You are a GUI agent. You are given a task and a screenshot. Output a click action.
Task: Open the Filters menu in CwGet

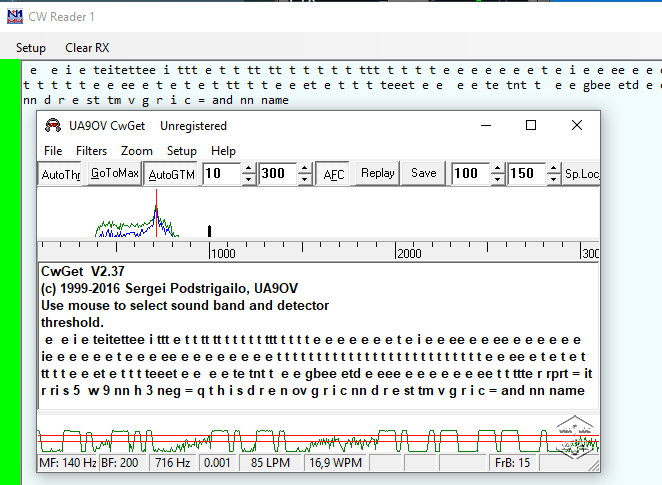click(x=91, y=151)
